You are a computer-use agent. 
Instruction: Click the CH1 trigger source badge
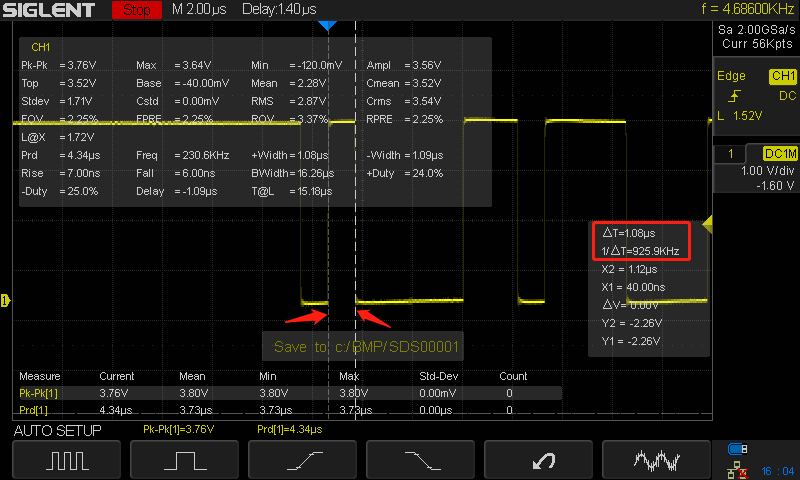pos(783,76)
